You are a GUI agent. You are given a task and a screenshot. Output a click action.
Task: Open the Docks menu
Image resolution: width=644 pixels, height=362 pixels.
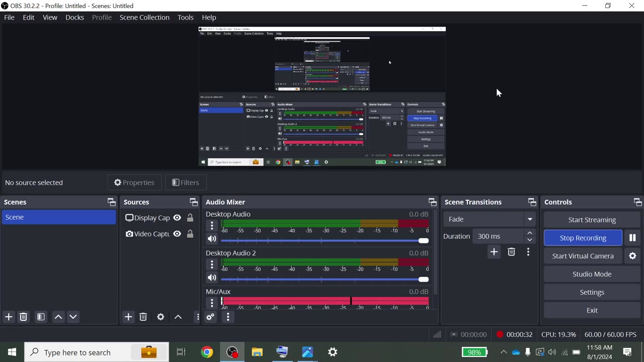(x=74, y=17)
